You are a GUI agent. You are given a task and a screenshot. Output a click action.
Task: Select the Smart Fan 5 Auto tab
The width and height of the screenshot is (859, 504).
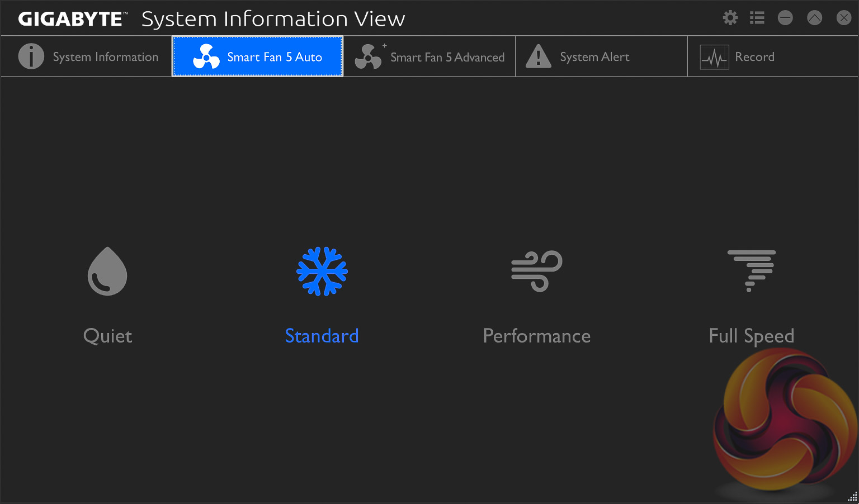274,57
